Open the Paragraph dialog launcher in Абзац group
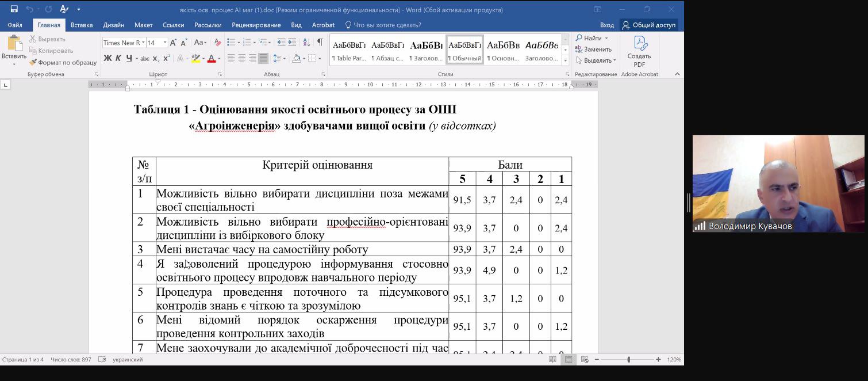This screenshot has height=381, width=868. point(324,74)
